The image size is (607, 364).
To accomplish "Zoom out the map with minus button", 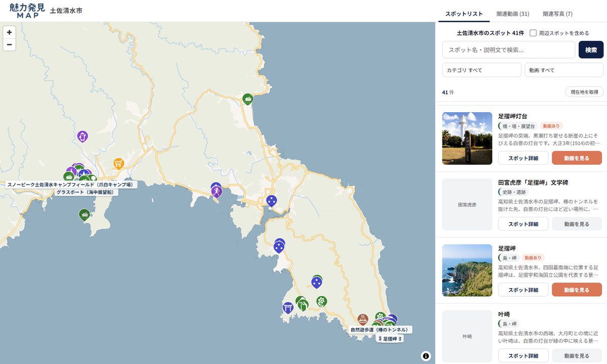I will click(x=9, y=44).
